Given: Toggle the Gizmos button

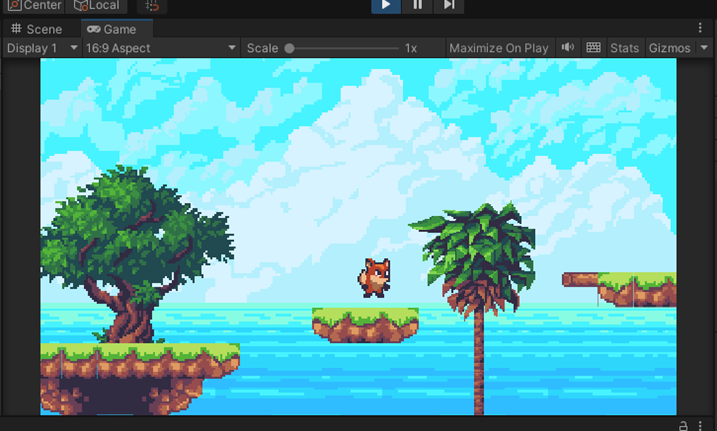Looking at the screenshot, I should [669, 48].
